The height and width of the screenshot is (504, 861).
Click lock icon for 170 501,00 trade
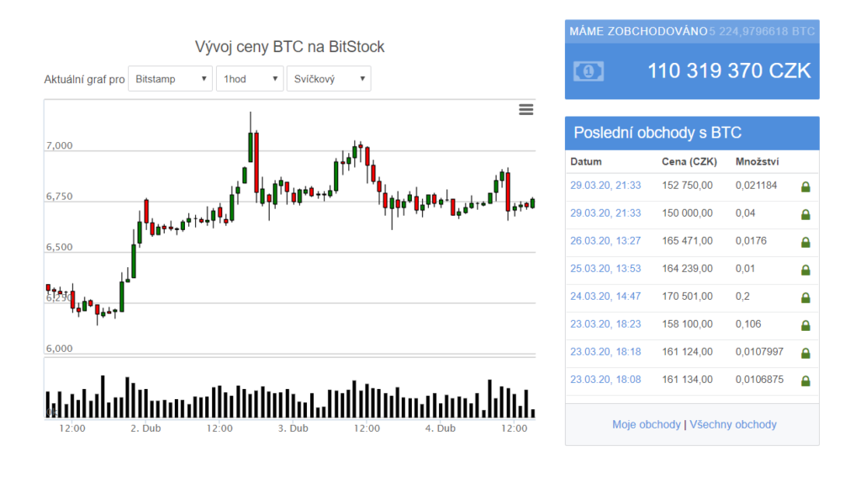(x=806, y=297)
